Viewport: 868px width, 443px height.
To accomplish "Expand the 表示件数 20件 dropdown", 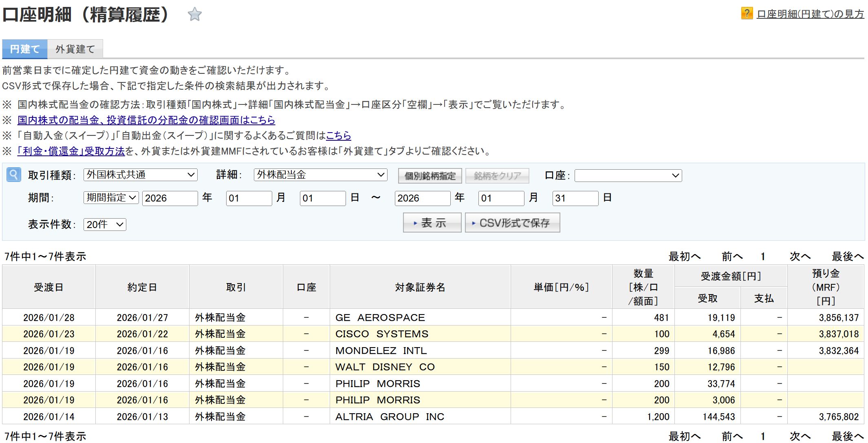I will click(105, 224).
